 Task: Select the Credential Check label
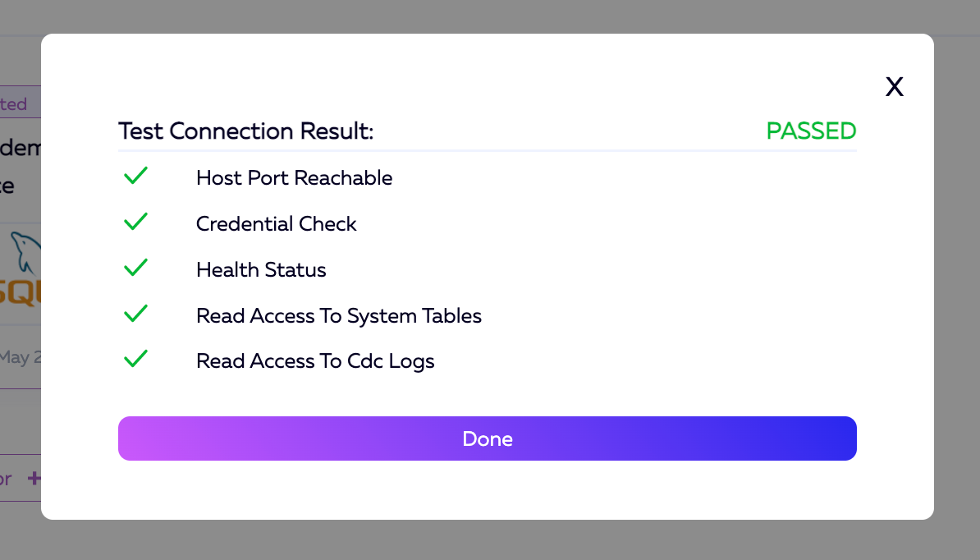click(x=276, y=224)
